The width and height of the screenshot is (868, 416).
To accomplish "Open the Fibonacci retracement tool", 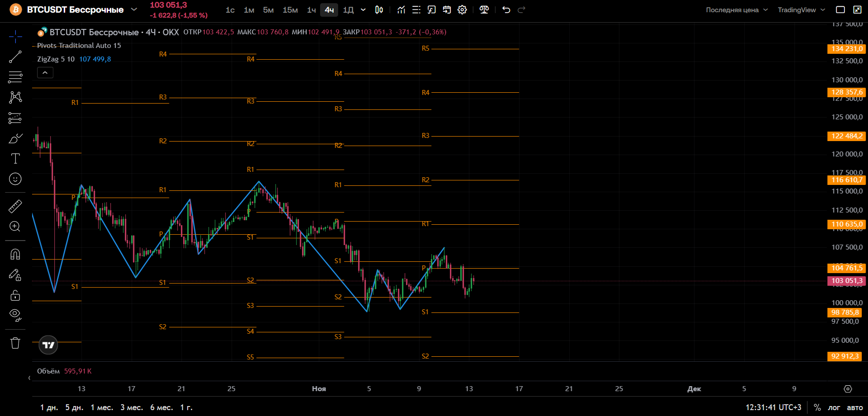I will click(15, 77).
